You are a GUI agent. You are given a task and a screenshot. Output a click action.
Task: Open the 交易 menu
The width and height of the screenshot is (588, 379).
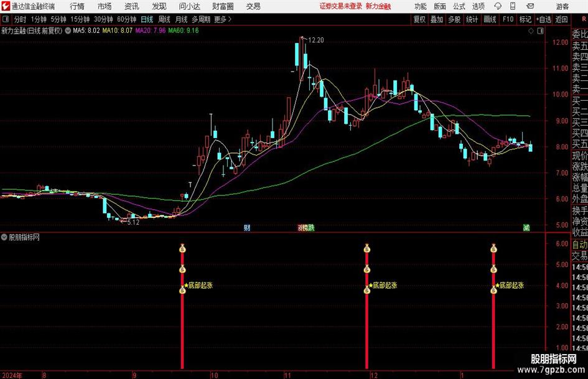pyautogui.click(x=253, y=6)
